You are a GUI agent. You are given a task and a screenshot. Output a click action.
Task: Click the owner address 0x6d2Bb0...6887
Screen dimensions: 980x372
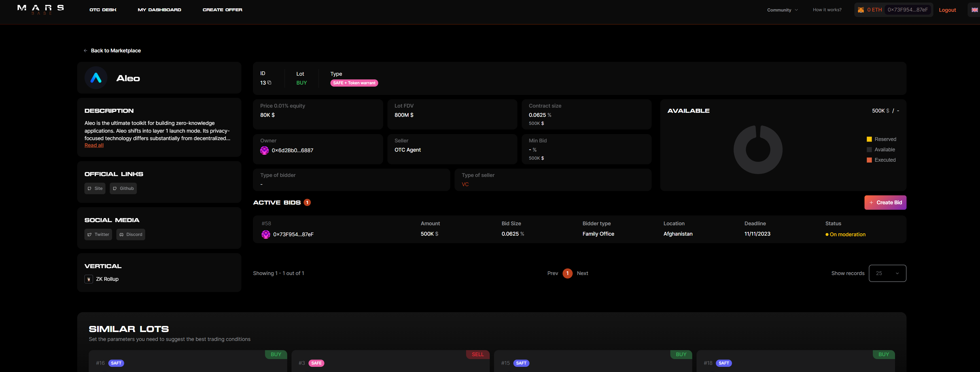coord(292,150)
